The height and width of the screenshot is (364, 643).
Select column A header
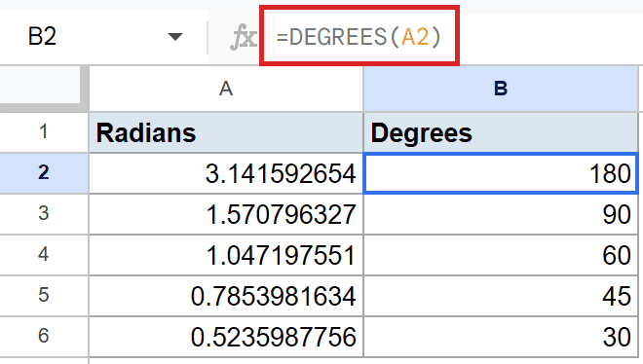coord(226,89)
